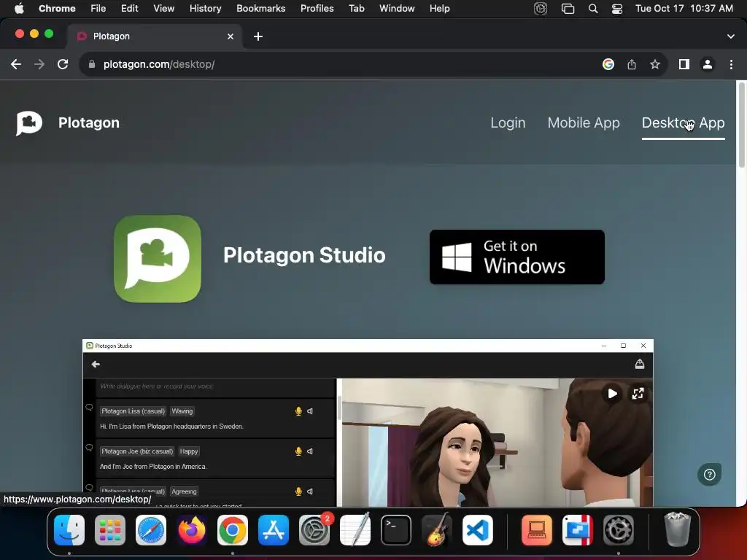This screenshot has width=747, height=560.
Task: Click the play button on video preview
Action: [612, 394]
